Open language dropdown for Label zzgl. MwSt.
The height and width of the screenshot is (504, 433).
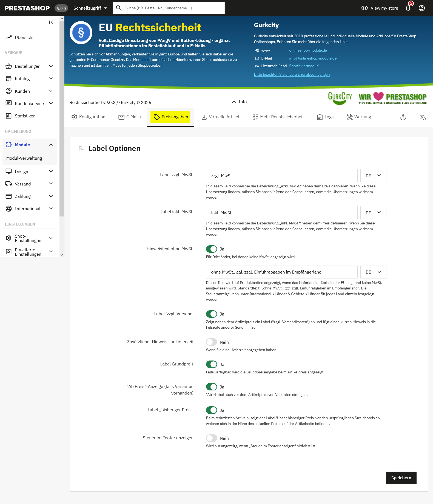pos(373,176)
